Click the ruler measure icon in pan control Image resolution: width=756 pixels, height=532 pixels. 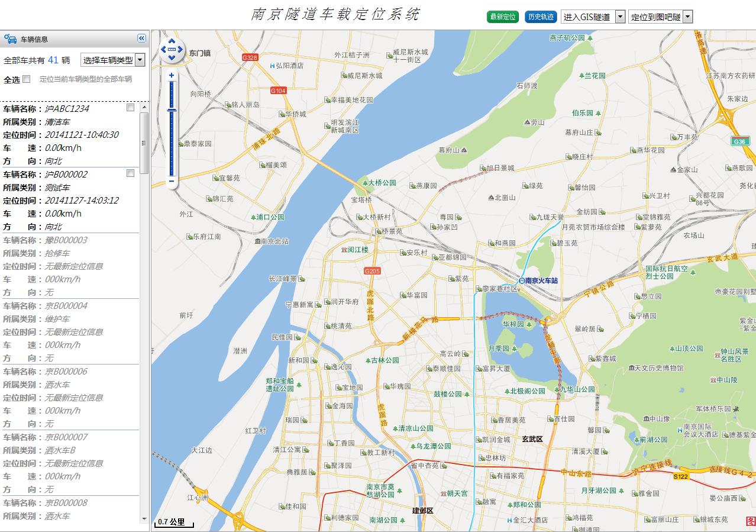[x=172, y=50]
